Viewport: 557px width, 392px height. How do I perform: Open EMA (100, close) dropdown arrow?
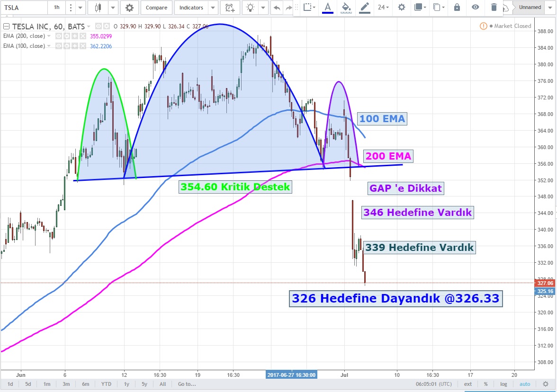49,46
